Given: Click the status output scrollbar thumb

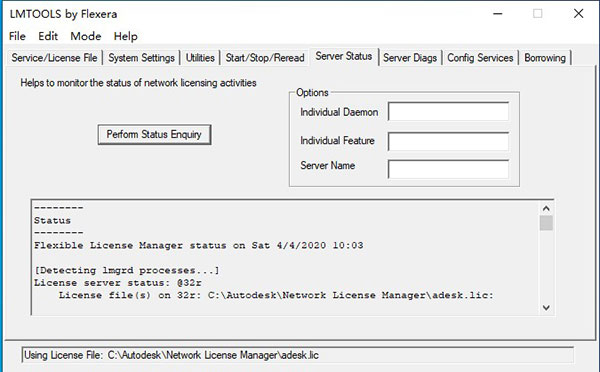Looking at the screenshot, I should click(x=546, y=223).
